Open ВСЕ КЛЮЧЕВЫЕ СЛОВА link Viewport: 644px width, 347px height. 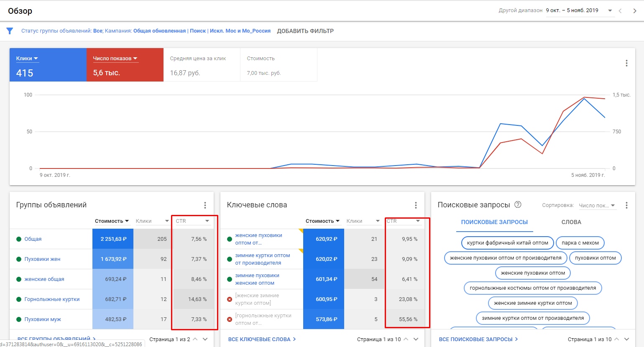click(262, 339)
